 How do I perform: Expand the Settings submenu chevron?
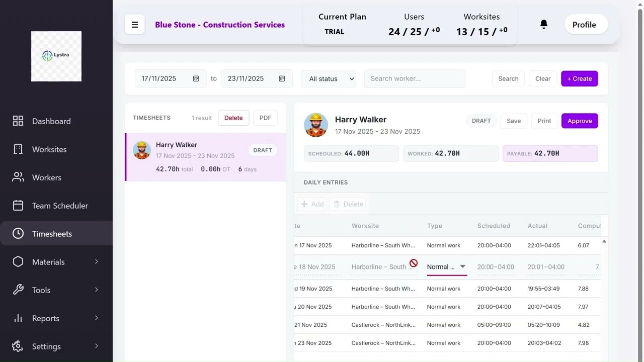(97, 346)
